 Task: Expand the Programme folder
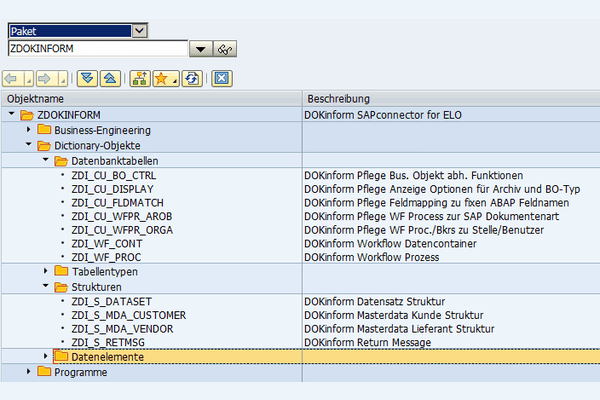[x=28, y=372]
